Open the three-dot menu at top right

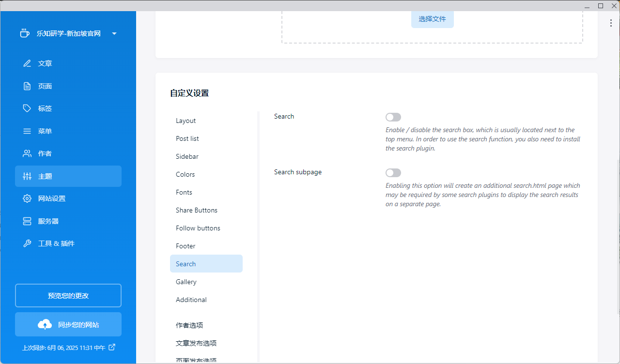(611, 23)
